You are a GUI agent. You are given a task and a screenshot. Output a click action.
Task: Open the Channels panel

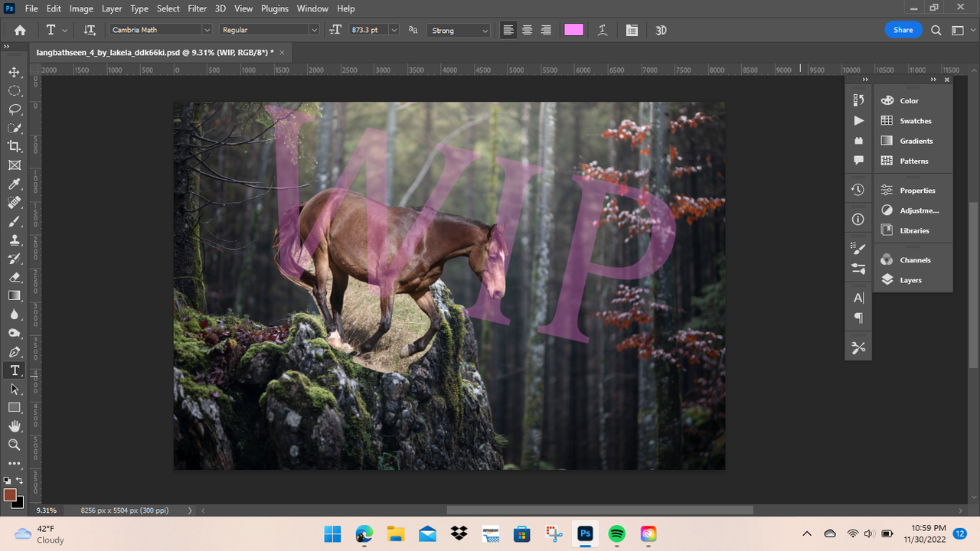(x=913, y=260)
